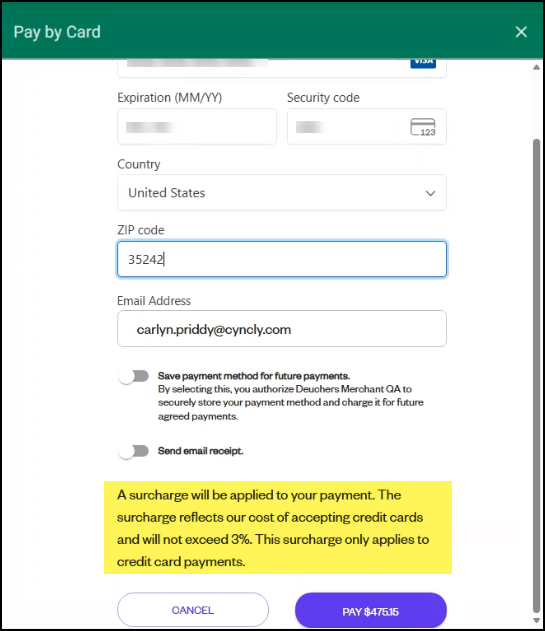Expand country list using the chevron arrow
Image resolution: width=545 pixels, height=631 pixels.
coord(430,194)
